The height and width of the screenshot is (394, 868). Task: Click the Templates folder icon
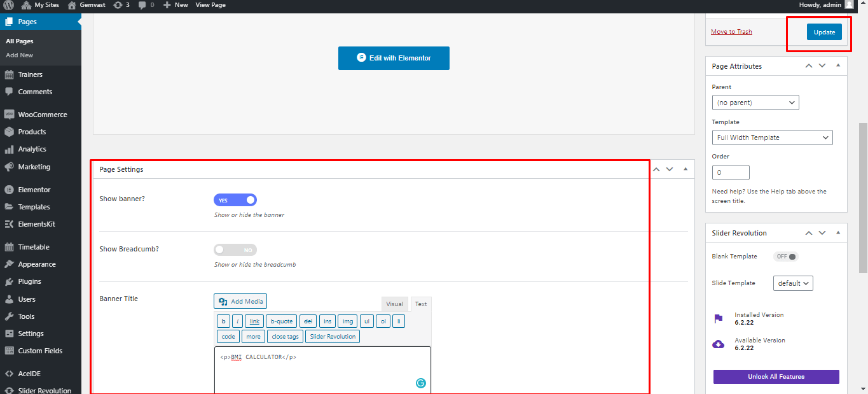[9, 207]
